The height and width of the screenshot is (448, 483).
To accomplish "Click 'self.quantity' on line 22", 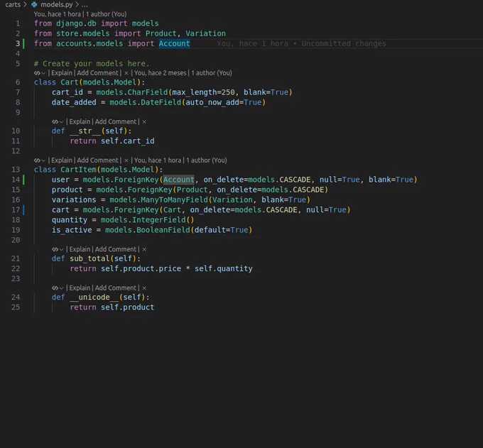I will point(223,269).
